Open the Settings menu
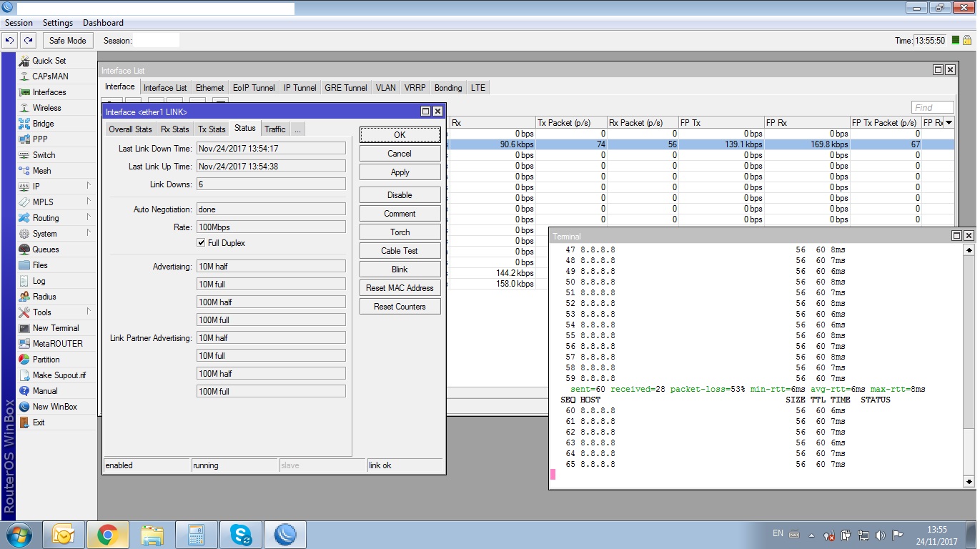The image size is (980, 549). click(x=58, y=23)
